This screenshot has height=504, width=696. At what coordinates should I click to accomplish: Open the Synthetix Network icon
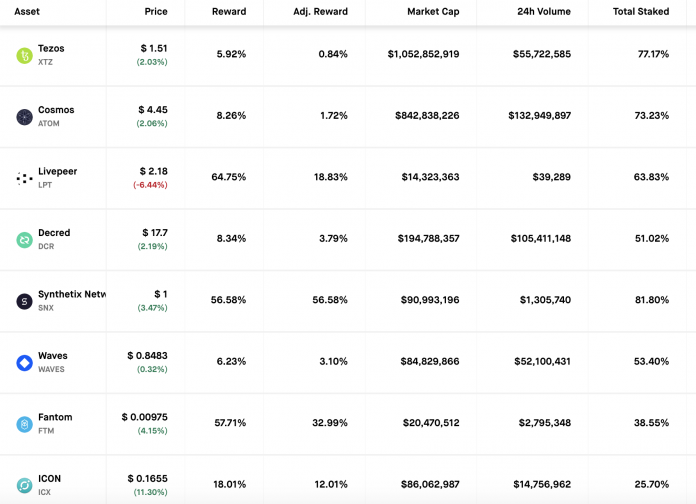(x=24, y=301)
